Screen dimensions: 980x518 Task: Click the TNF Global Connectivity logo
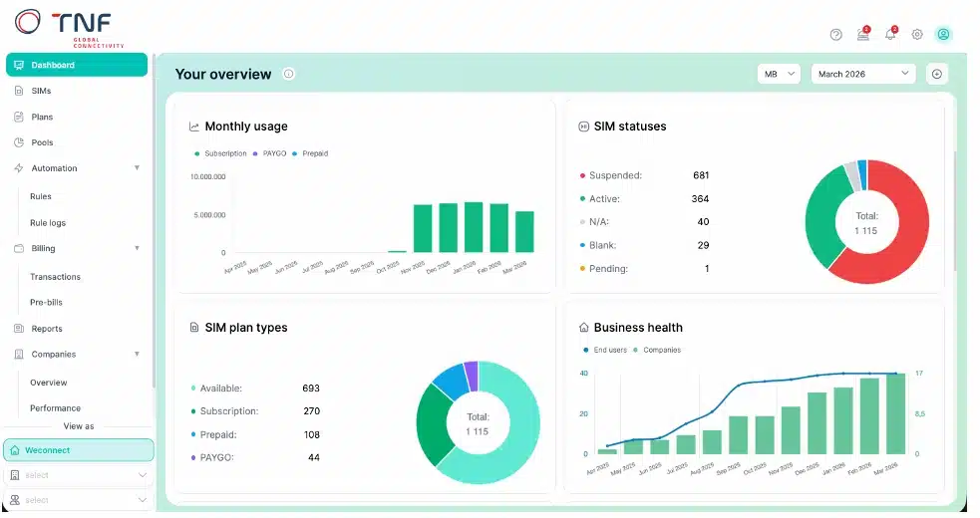(x=69, y=28)
